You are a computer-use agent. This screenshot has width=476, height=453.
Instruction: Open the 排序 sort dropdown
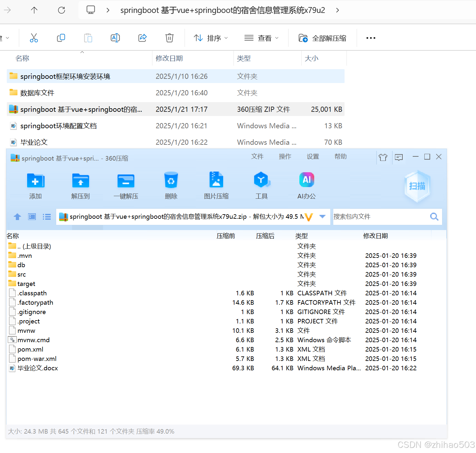(210, 38)
